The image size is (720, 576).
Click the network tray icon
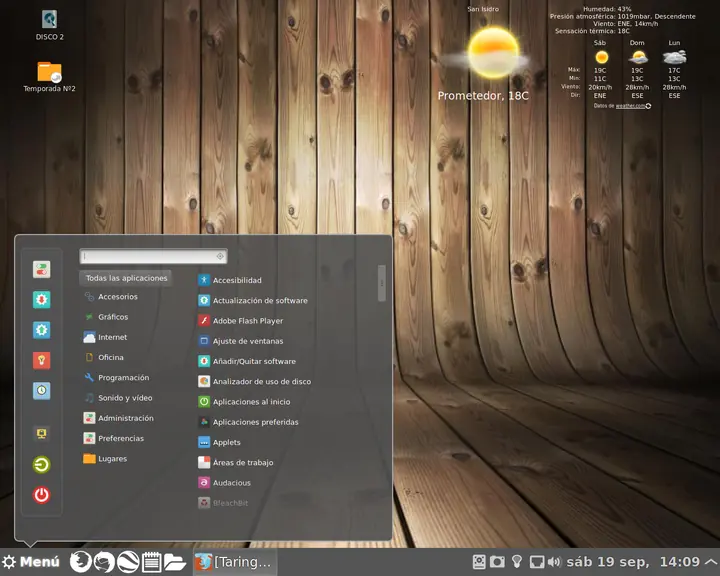point(537,561)
